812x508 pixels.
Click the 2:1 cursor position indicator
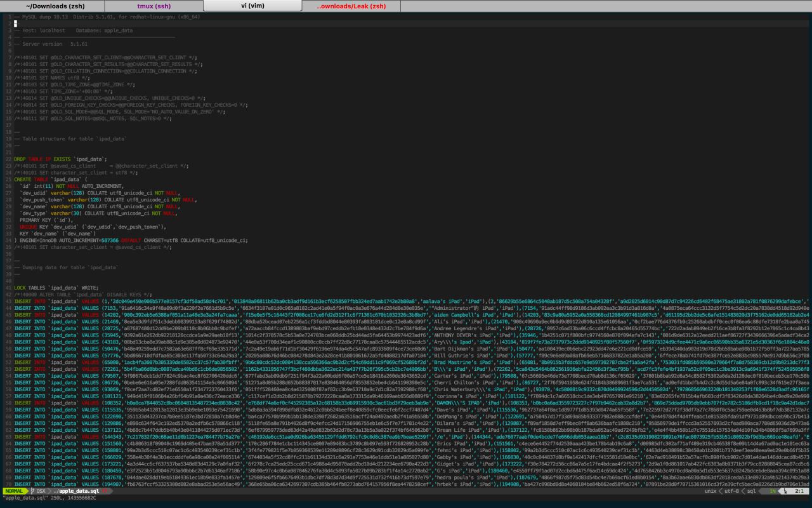pyautogui.click(x=799, y=491)
